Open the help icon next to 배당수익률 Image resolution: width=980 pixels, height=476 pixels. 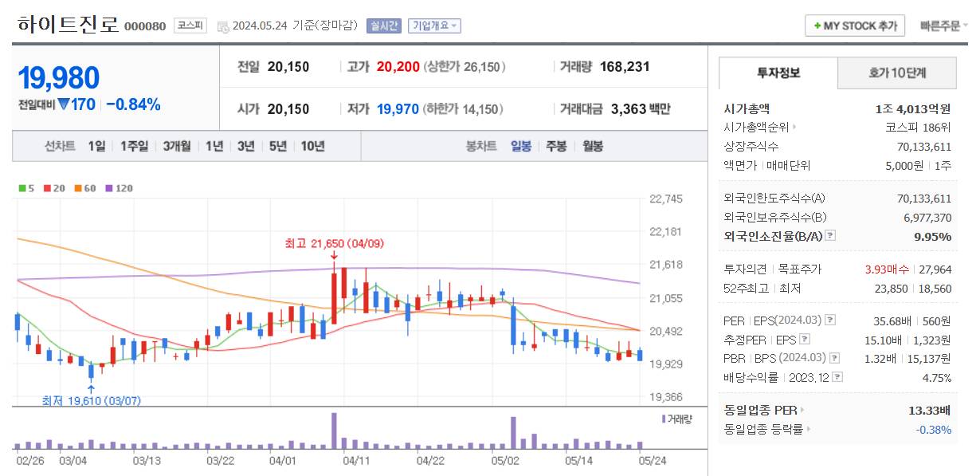pyautogui.click(x=837, y=376)
